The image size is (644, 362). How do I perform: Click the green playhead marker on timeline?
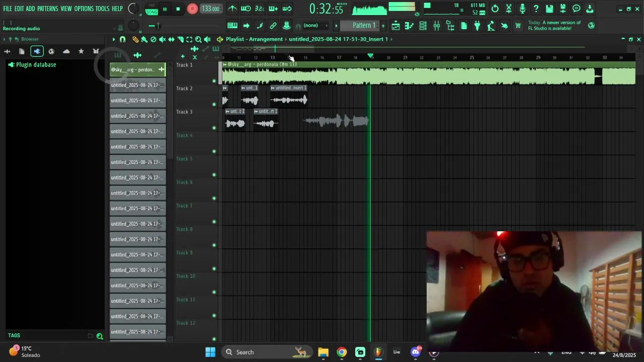pyautogui.click(x=370, y=56)
